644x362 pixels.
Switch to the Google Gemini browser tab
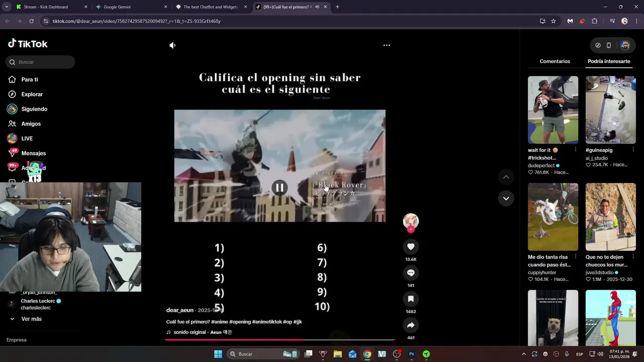tap(131, 7)
